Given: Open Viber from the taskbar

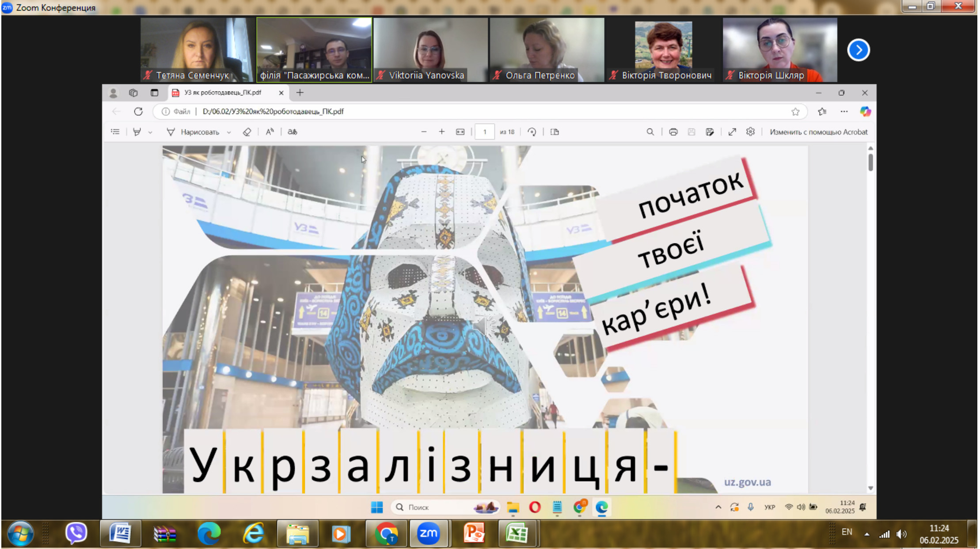Looking at the screenshot, I should (76, 533).
